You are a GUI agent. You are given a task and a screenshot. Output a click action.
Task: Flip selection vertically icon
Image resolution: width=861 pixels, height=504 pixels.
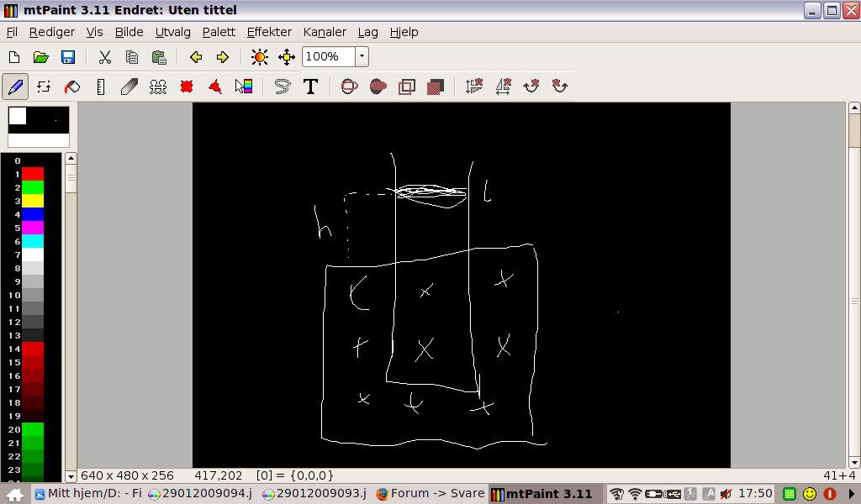click(x=473, y=87)
